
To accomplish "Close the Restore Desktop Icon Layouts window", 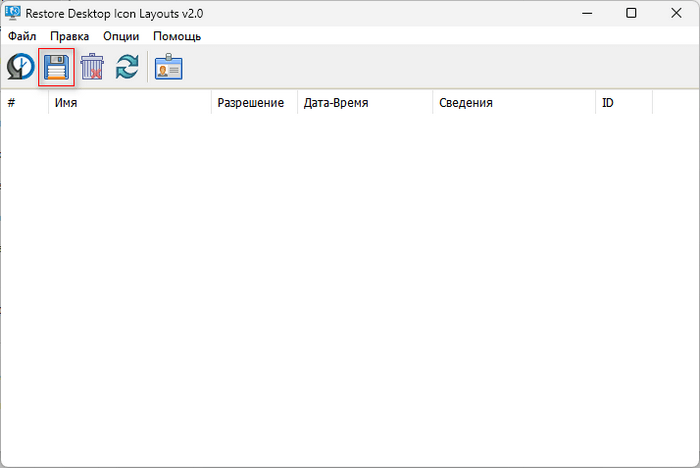I will tap(676, 13).
